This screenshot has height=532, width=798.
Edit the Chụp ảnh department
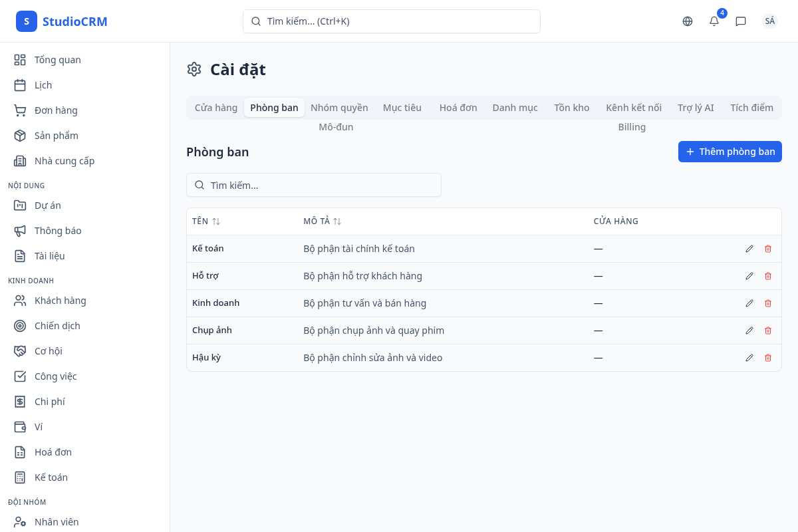click(749, 331)
